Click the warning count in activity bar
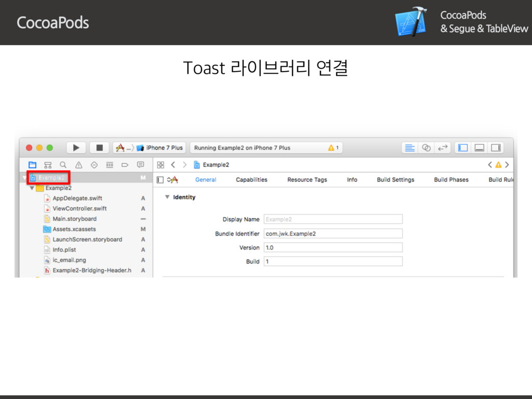 (333, 148)
